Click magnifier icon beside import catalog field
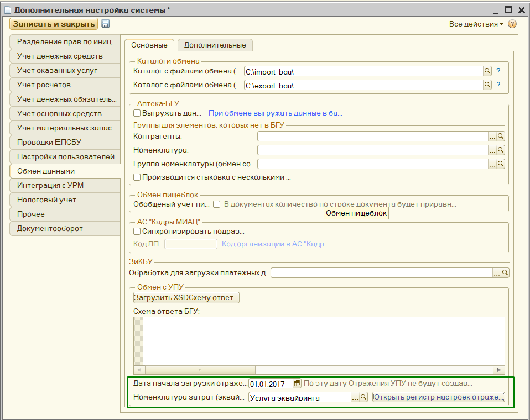Screen dimensions: 530x420 point(487,71)
